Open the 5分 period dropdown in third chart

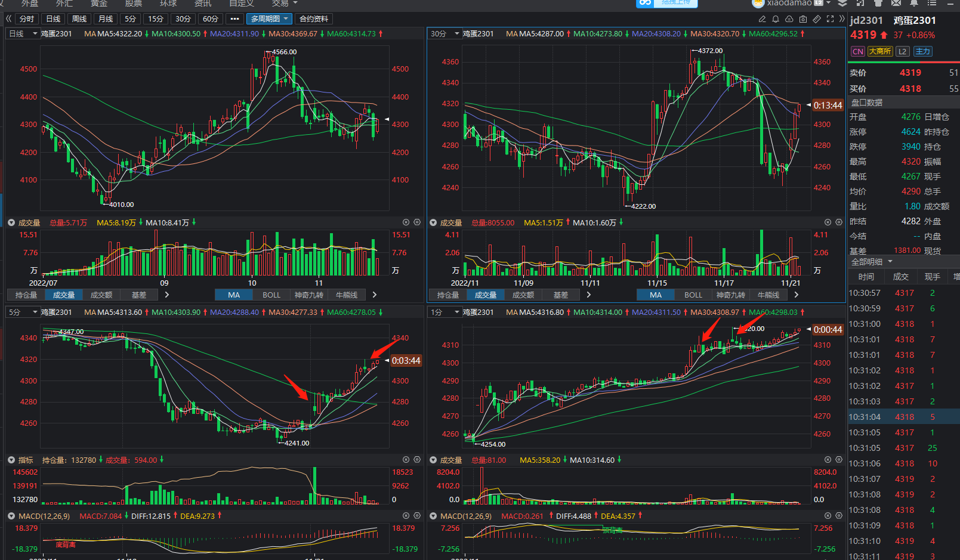tap(23, 313)
